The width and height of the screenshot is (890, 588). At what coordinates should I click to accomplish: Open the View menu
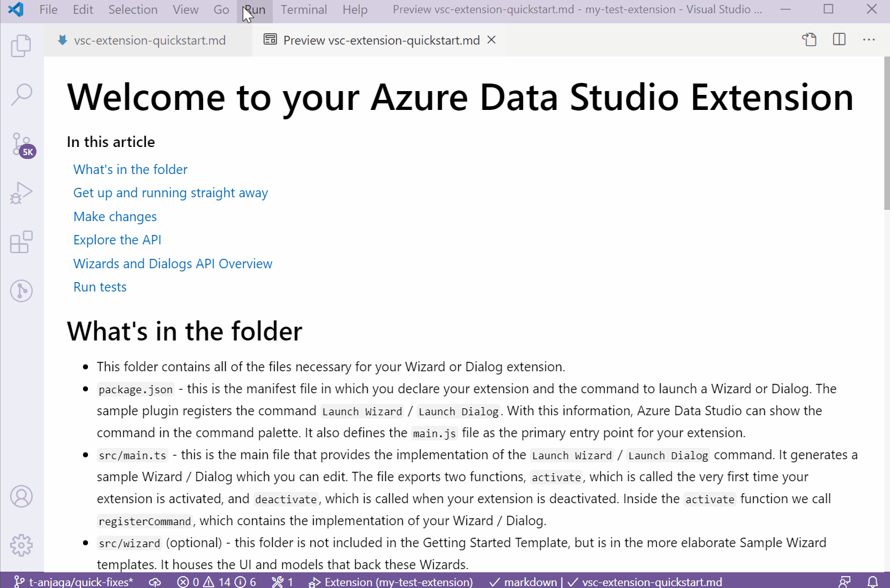[185, 9]
